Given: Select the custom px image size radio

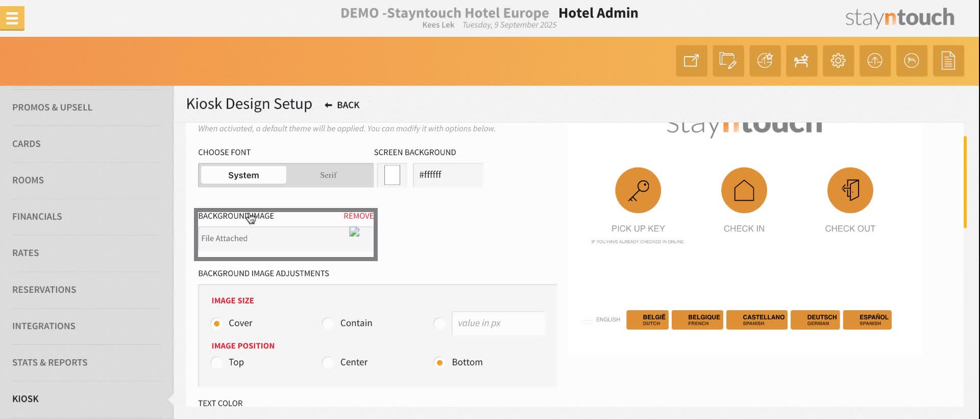Looking at the screenshot, I should pos(439,323).
